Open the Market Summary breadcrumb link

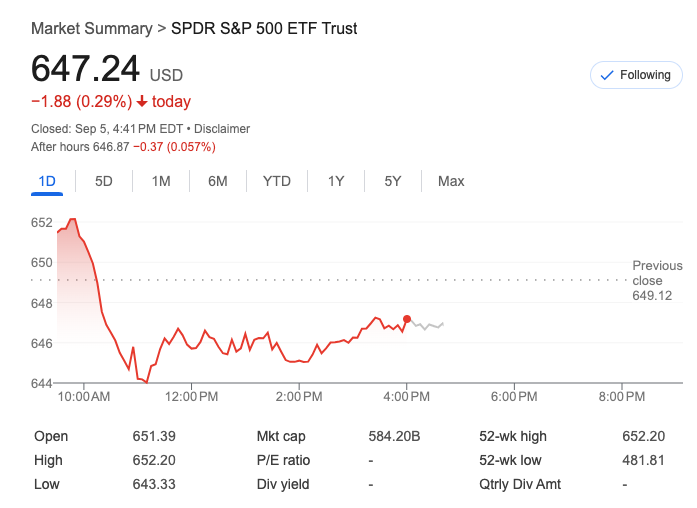(x=91, y=28)
